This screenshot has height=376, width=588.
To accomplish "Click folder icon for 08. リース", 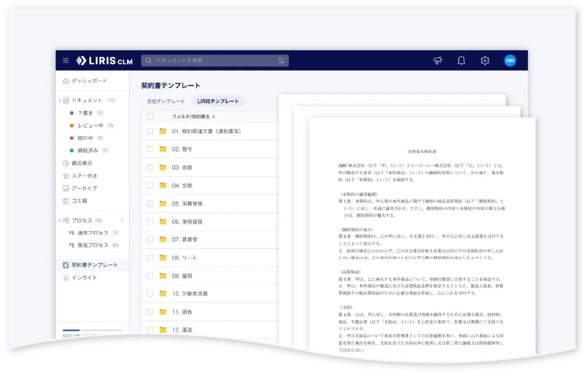I will pos(163,258).
